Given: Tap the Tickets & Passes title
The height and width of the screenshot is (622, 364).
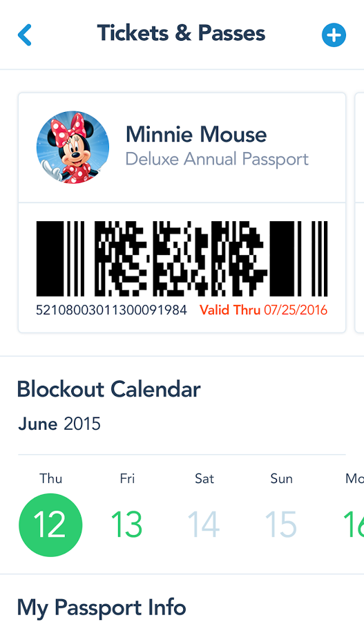Looking at the screenshot, I should point(181,33).
